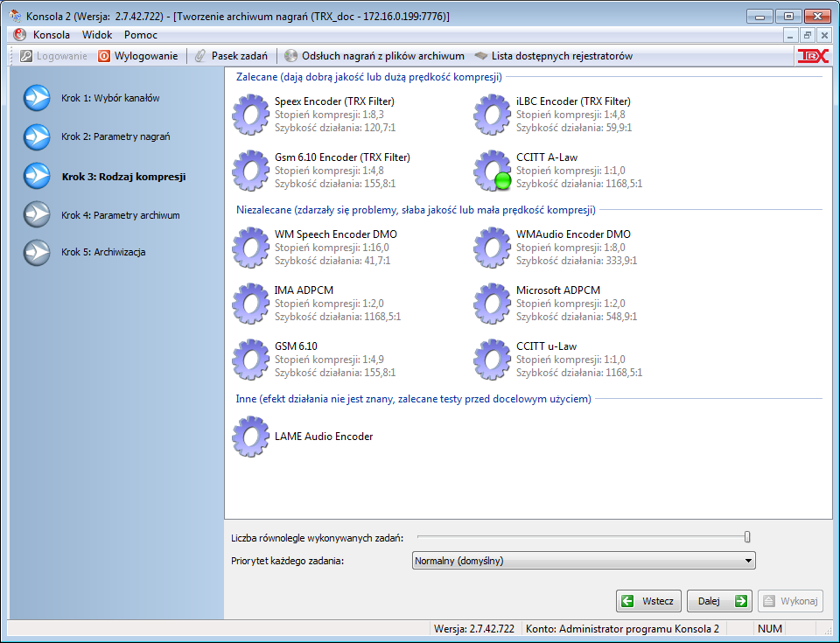This screenshot has width=840, height=643.
Task: Click the disabled Wykonaj button
Action: click(x=791, y=601)
